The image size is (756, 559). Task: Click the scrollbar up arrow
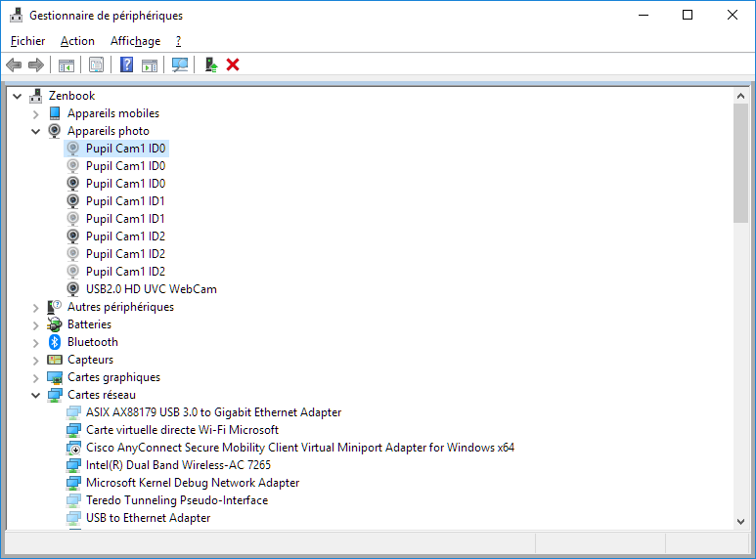click(740, 96)
